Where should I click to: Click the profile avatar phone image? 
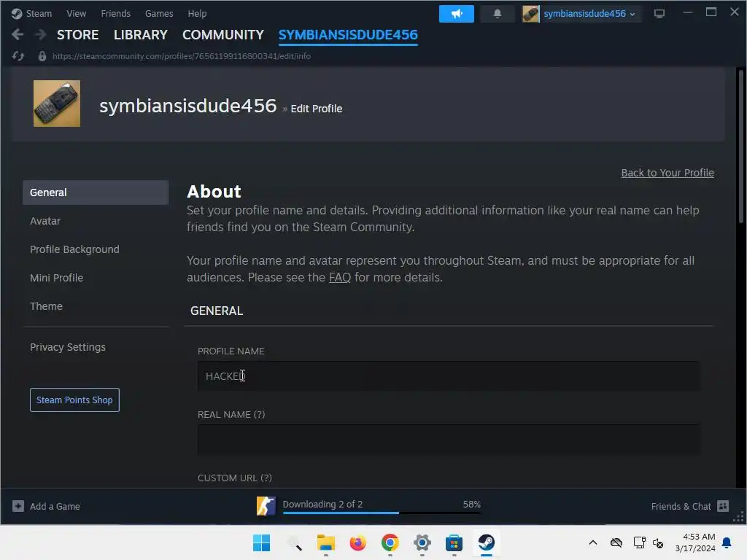(x=57, y=104)
